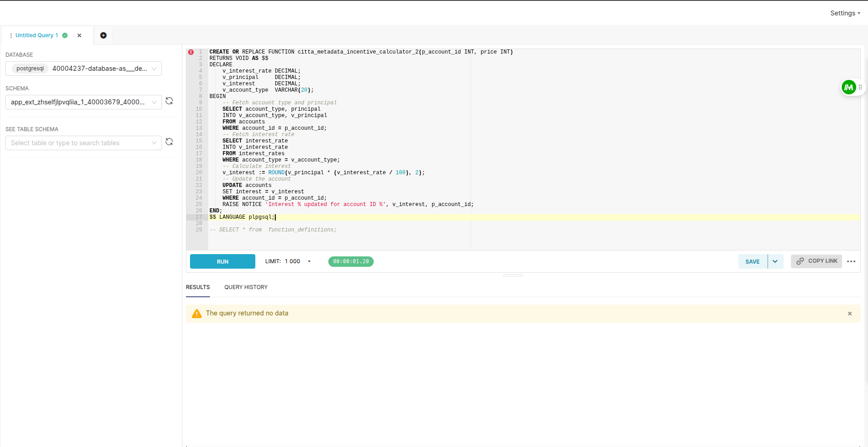This screenshot has width=868, height=447.
Task: Dismiss the 'query returned no data' alert
Action: [850, 314]
